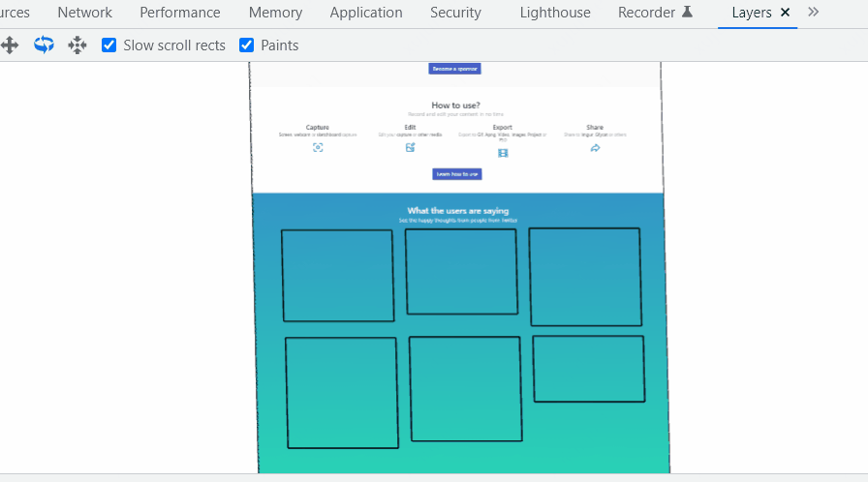This screenshot has width=868, height=482.
Task: Click the Export label text
Action: (503, 127)
